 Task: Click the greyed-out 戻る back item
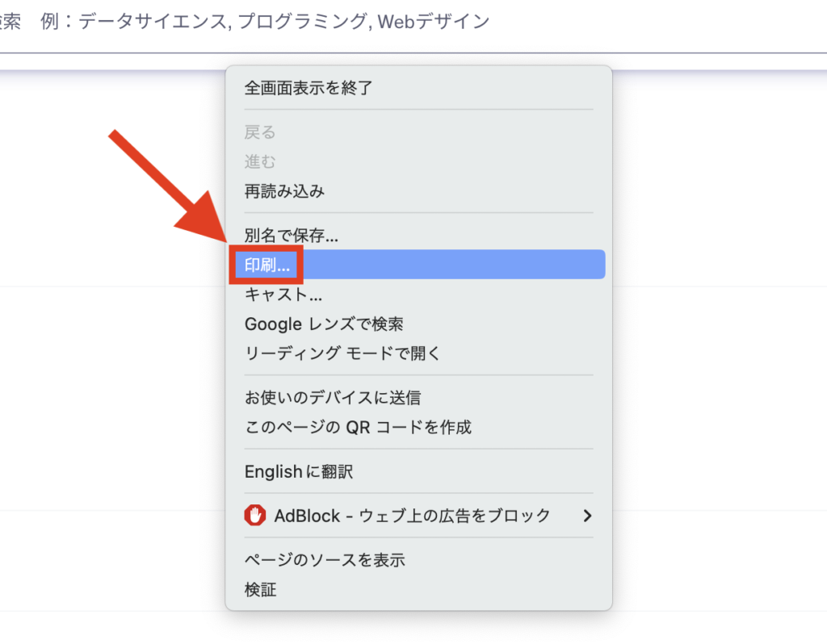point(260,132)
